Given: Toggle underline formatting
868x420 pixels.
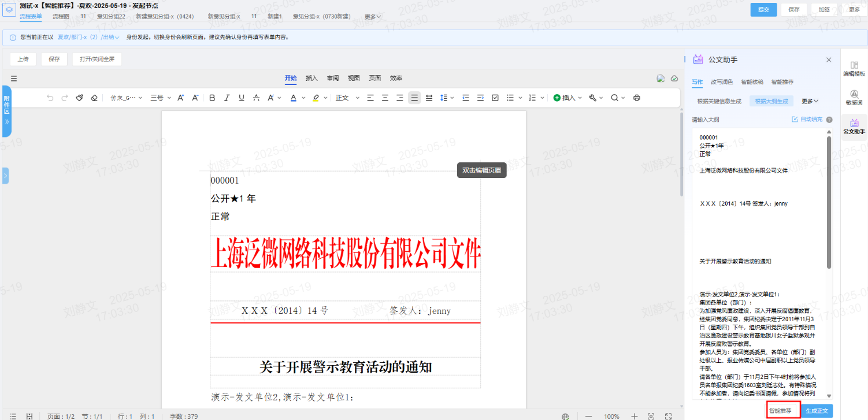Looking at the screenshot, I should 242,98.
